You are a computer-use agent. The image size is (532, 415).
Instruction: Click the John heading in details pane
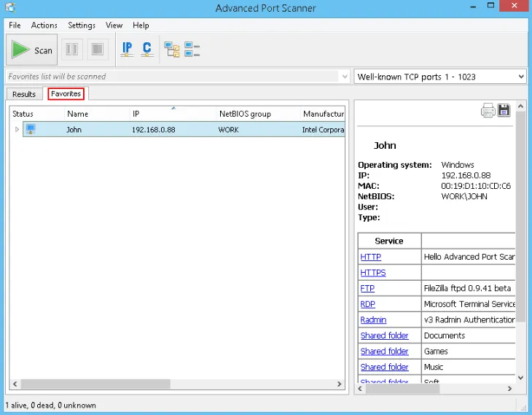385,145
